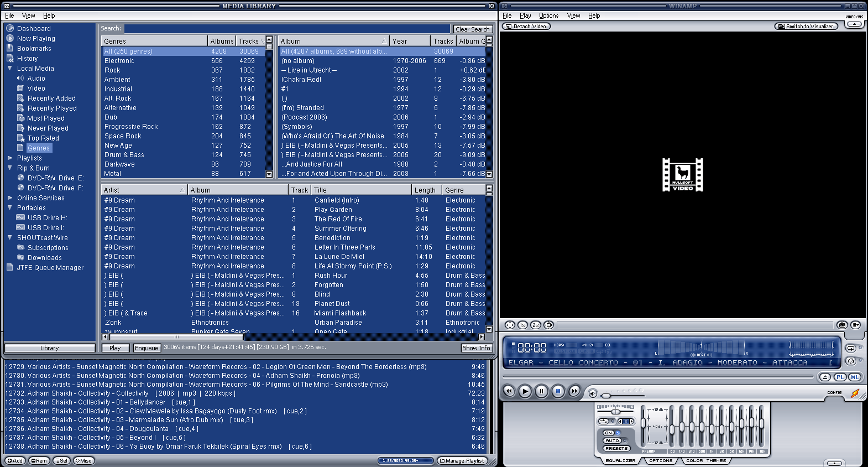Screen dimensions: 868x467
Task: Click Switch to Visualizer button
Action: click(806, 26)
